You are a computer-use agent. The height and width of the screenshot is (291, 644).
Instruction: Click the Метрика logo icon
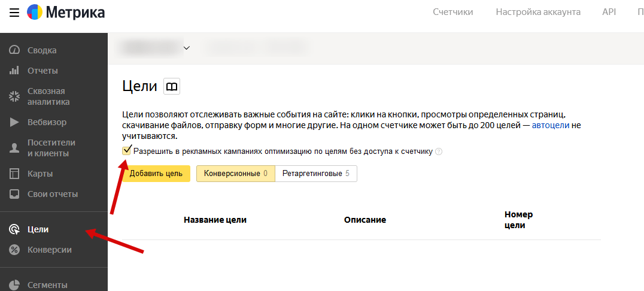[35, 12]
